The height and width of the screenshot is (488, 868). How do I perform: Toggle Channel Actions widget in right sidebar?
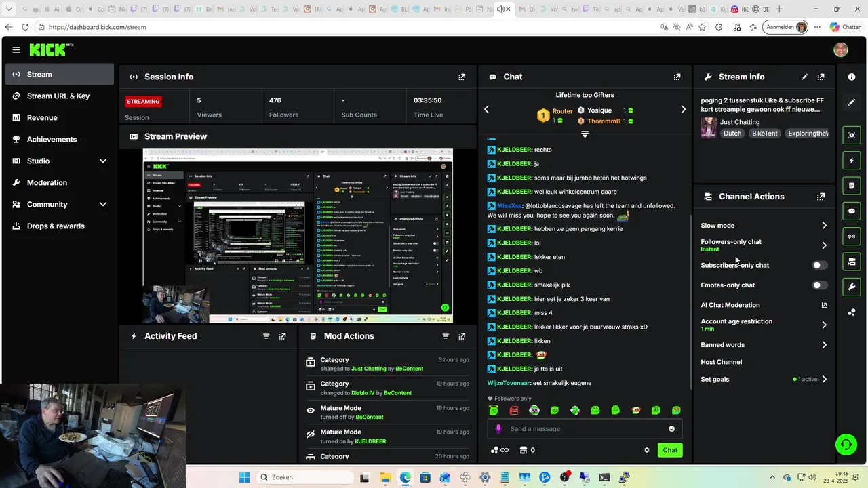tap(852, 262)
